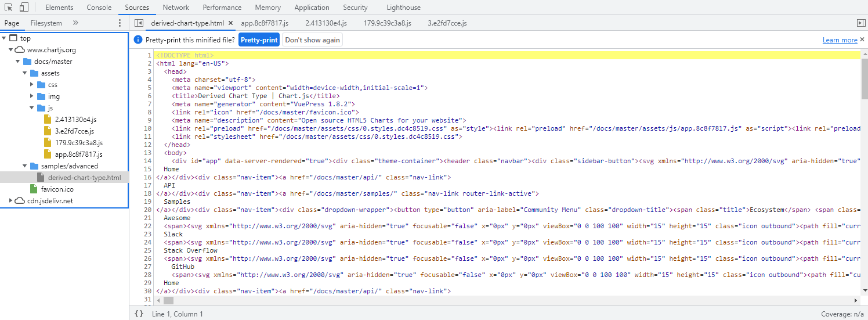Click the pretty-print curly braces icon

pos(139,314)
